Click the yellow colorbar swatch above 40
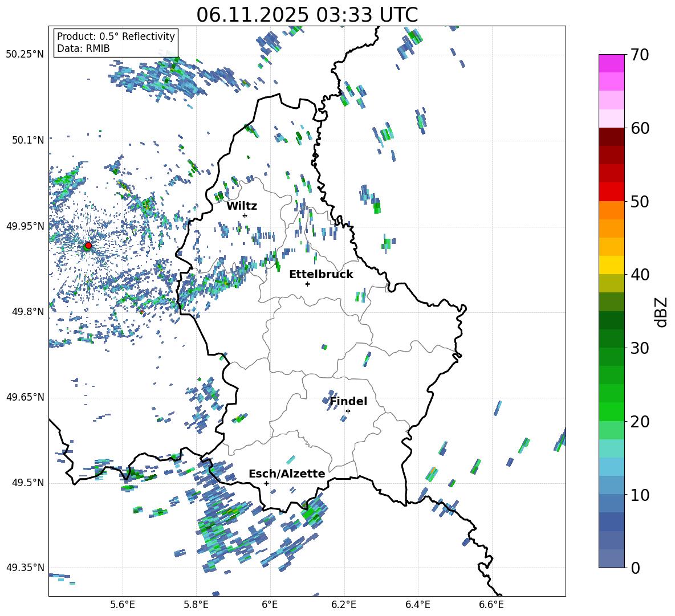The width and height of the screenshot is (675, 616). pyautogui.click(x=612, y=265)
